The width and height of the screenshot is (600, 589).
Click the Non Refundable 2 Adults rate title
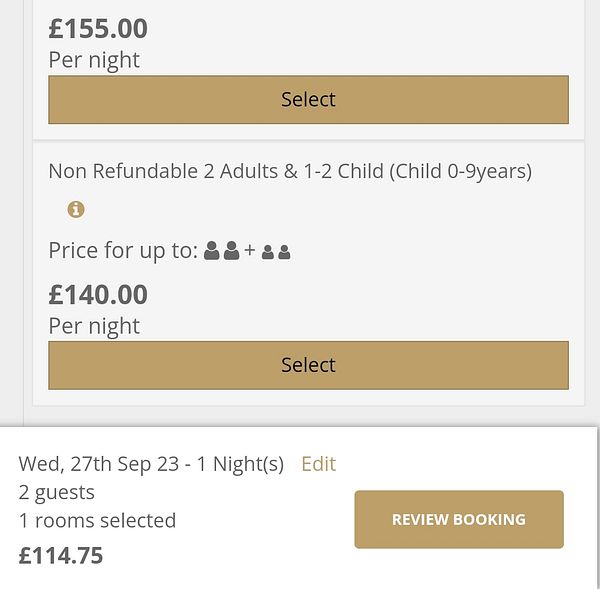[x=290, y=171]
